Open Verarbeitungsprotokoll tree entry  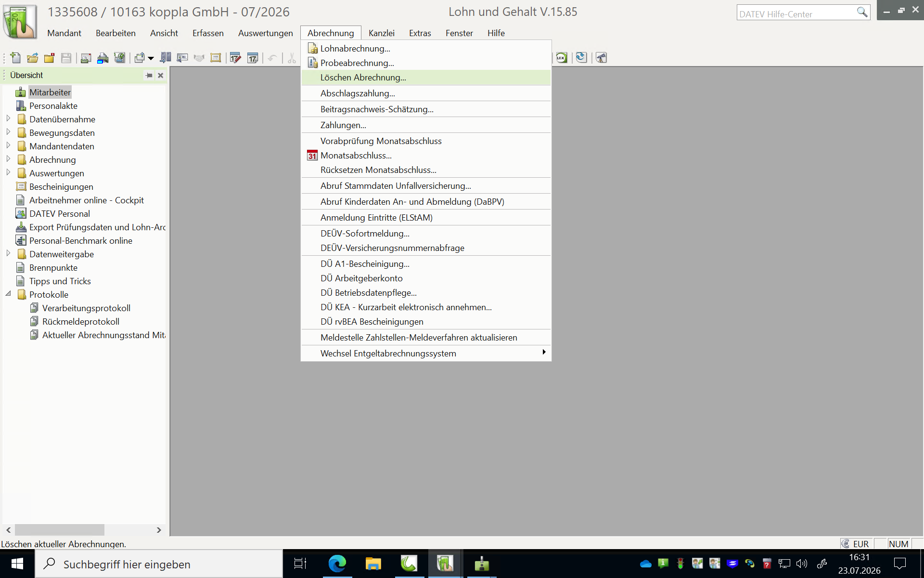pos(86,308)
